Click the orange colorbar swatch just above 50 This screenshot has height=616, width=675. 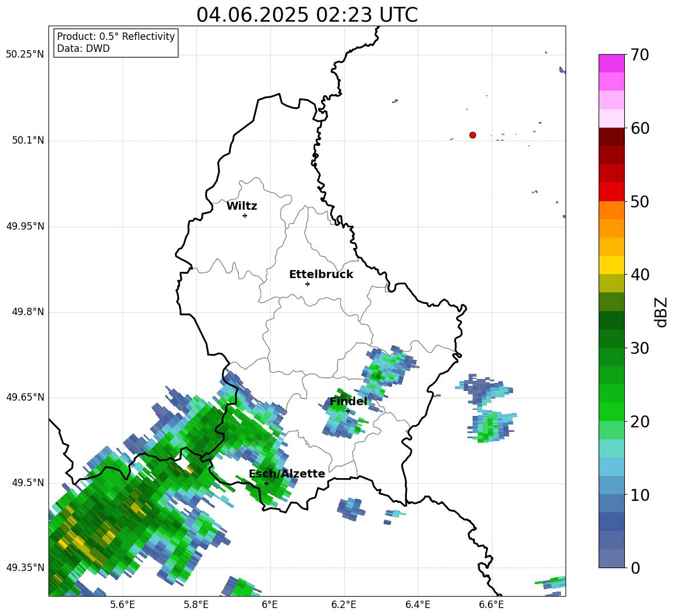coord(611,210)
